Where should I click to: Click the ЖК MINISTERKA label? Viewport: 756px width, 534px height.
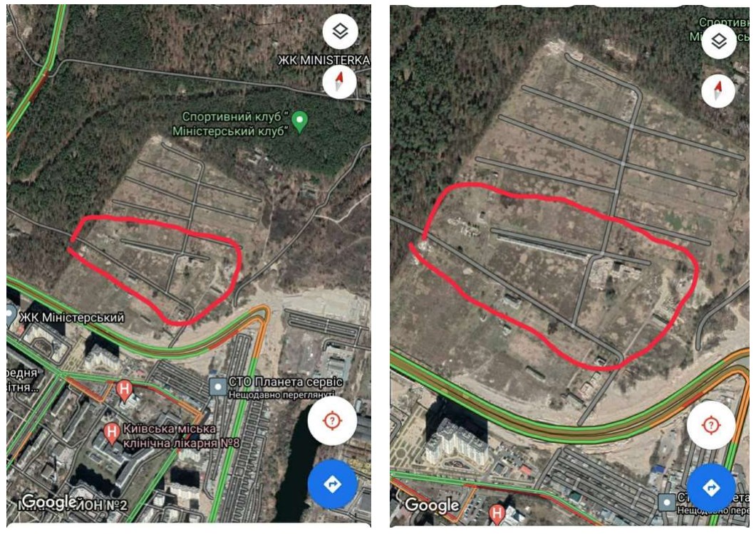323,61
